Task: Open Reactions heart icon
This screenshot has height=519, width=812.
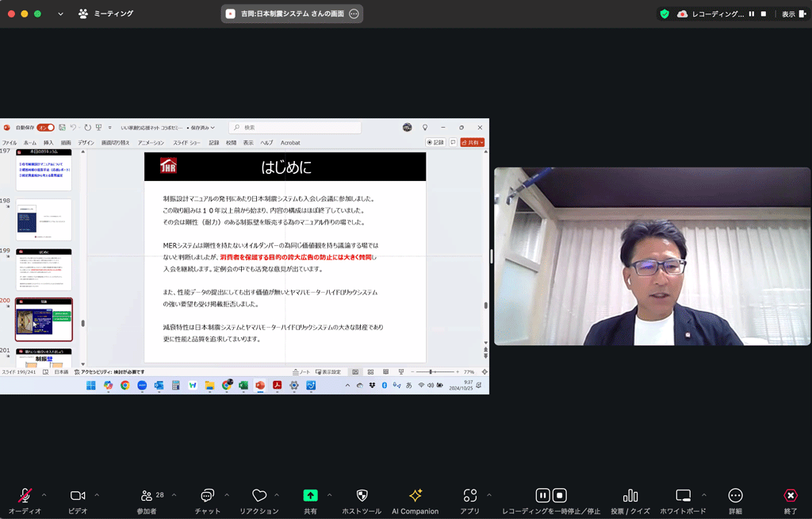Action: click(259, 496)
